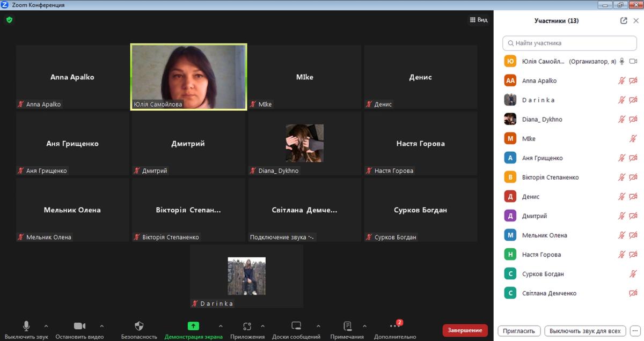The width and height of the screenshot is (644, 341).
Task: Close the Участники panel
Action: coord(636,21)
